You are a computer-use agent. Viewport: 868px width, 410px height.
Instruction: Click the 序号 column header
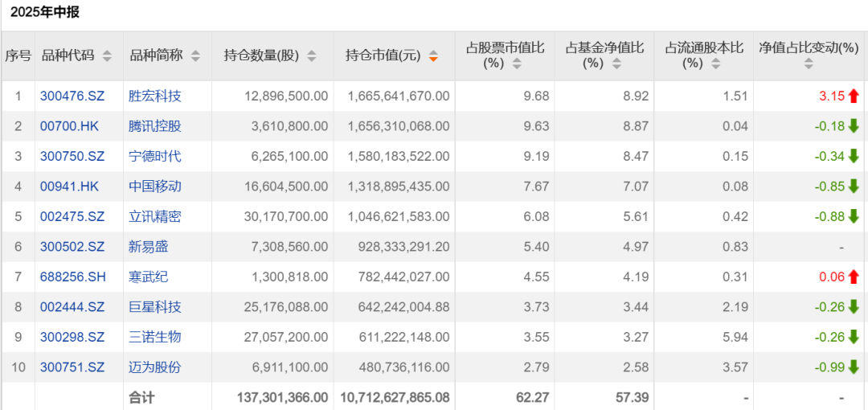pos(18,55)
